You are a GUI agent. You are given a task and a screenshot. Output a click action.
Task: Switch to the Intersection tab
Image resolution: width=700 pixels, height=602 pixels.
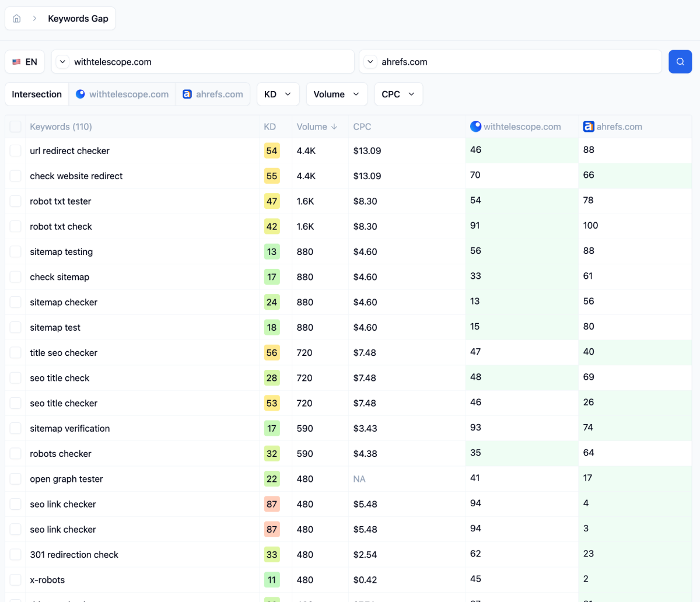37,94
